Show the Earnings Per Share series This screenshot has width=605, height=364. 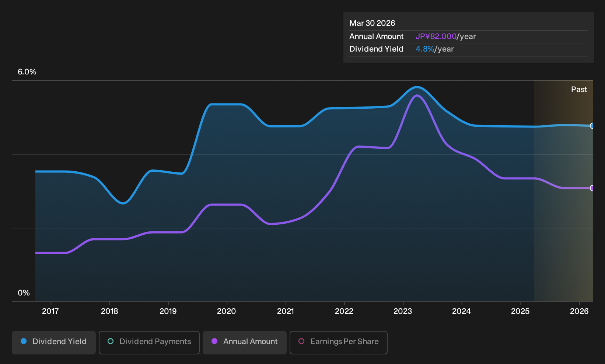pyautogui.click(x=339, y=342)
